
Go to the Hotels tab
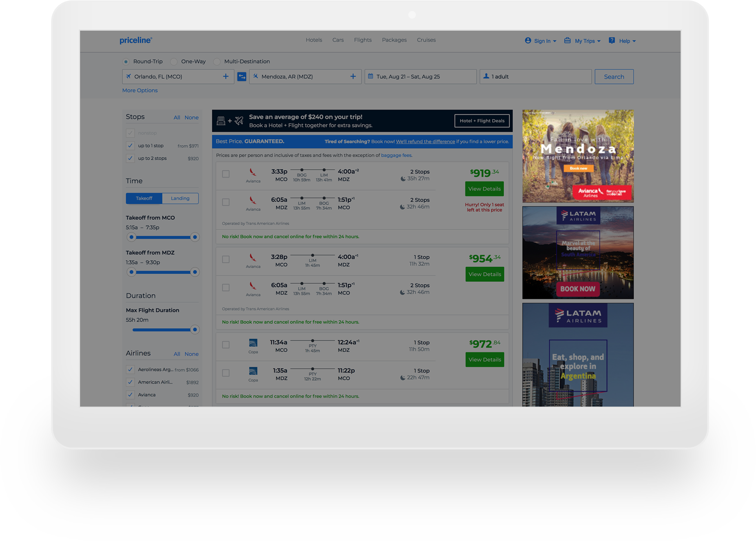pos(314,40)
